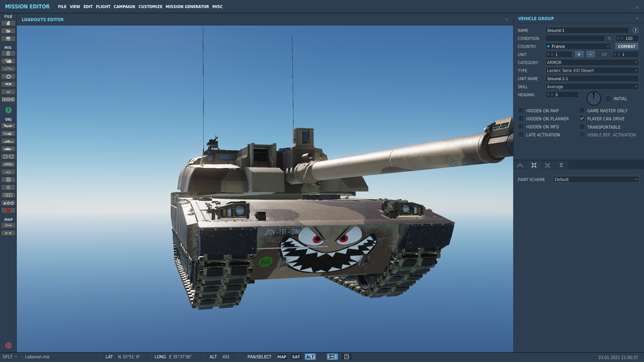
Task: Open the Country dropdown showing France
Action: coord(578,46)
